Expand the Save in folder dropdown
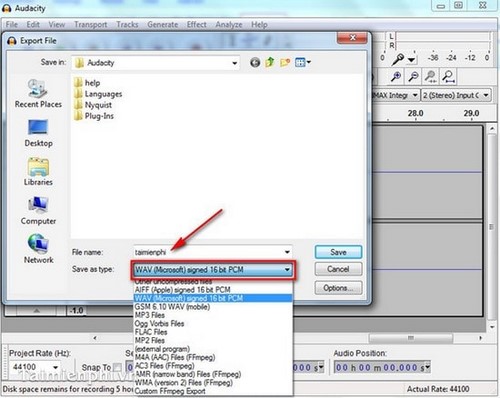500x398 pixels. (x=235, y=63)
